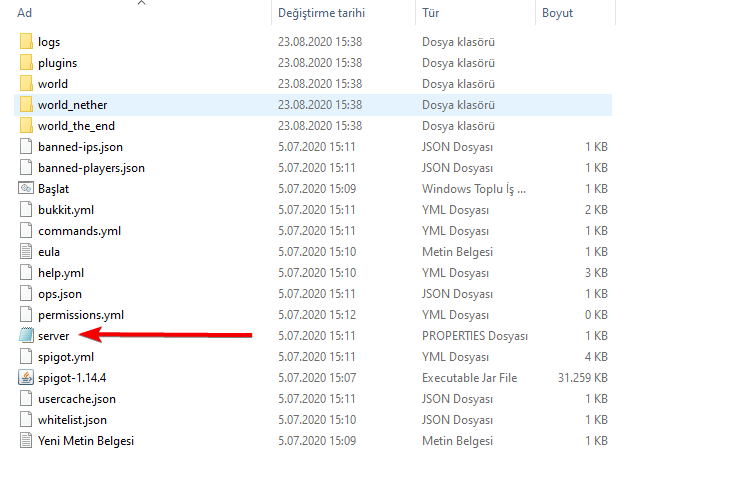Image resolution: width=754 pixels, height=482 pixels.
Task: Sort by the Ad column header
Action: click(25, 13)
